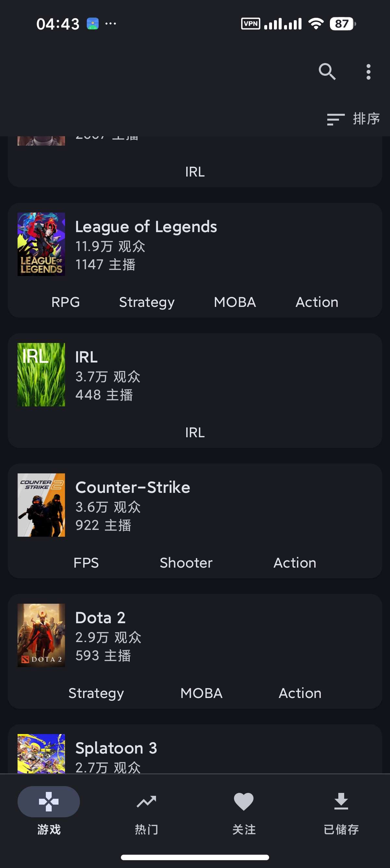The width and height of the screenshot is (390, 868).
Task: Tap the sort lines icon
Action: [x=335, y=119]
